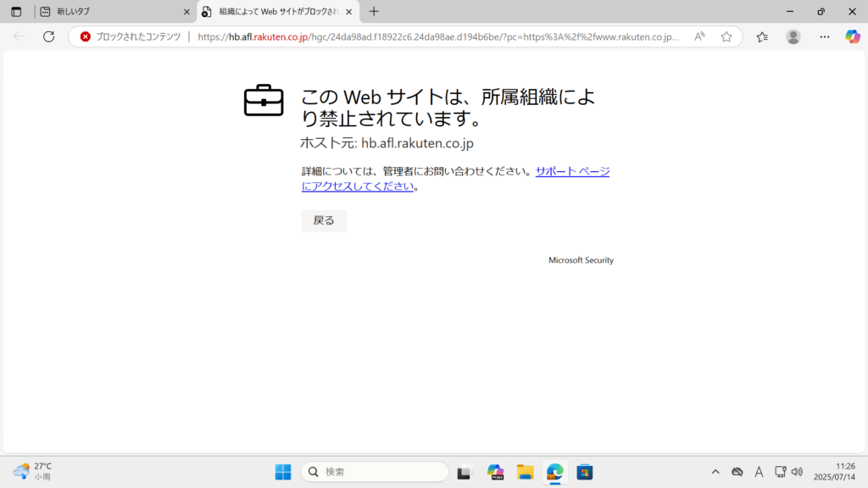Open a new tab with plus button

tap(374, 12)
